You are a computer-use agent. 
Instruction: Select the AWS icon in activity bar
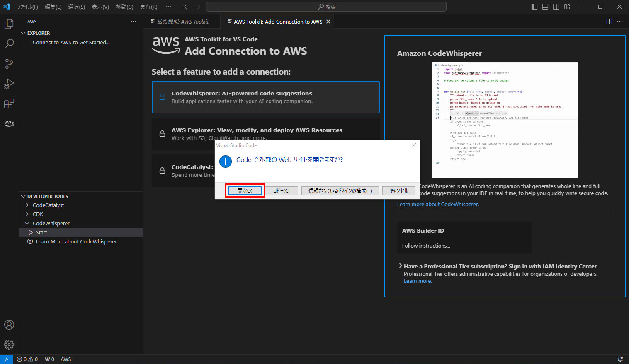click(9, 123)
